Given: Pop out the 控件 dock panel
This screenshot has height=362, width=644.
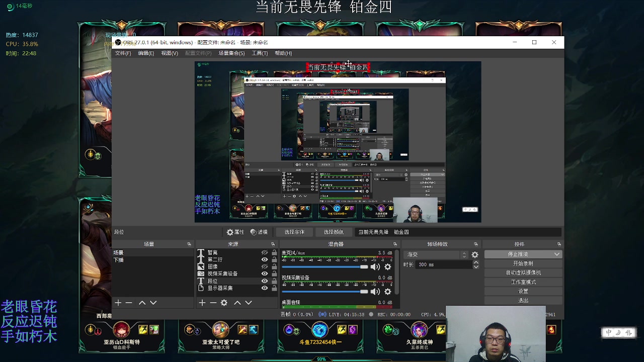Looking at the screenshot, I should tap(559, 244).
